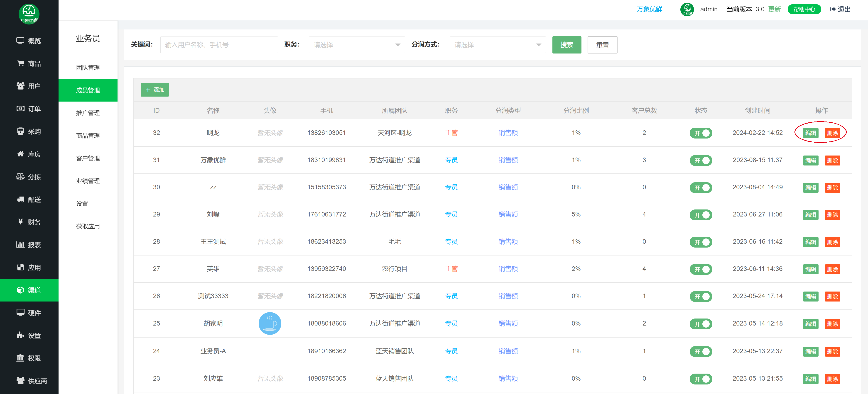
Task: Click the 概览 monitor icon in sidebar
Action: (20, 41)
